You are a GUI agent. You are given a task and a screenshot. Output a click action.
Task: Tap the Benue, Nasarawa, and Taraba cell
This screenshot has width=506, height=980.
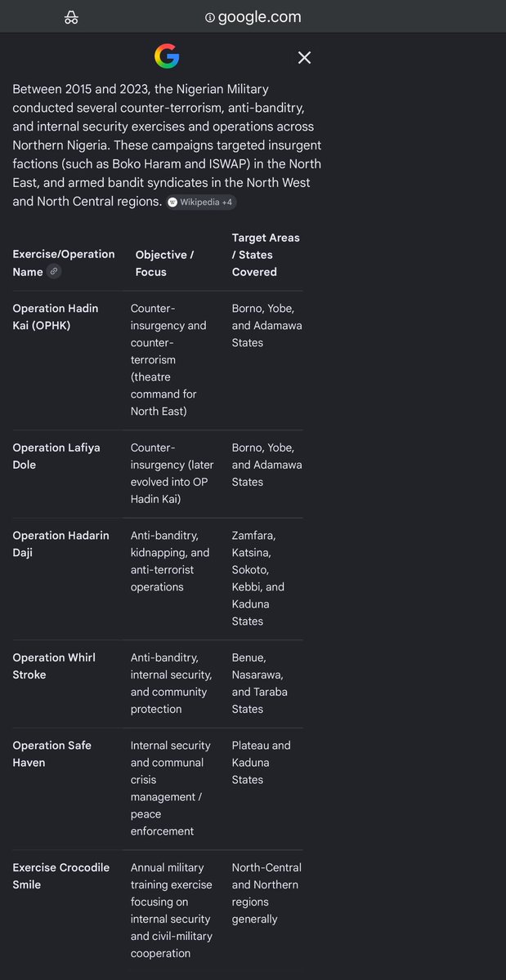(260, 683)
